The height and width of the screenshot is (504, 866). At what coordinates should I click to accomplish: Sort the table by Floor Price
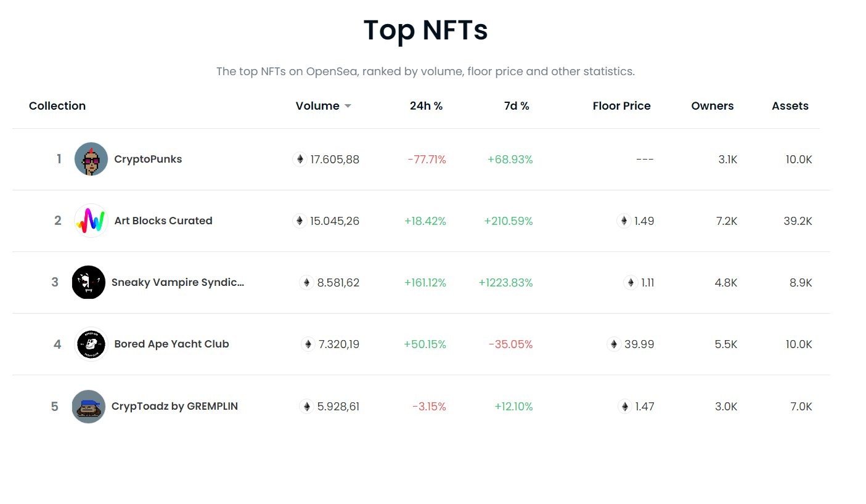621,106
